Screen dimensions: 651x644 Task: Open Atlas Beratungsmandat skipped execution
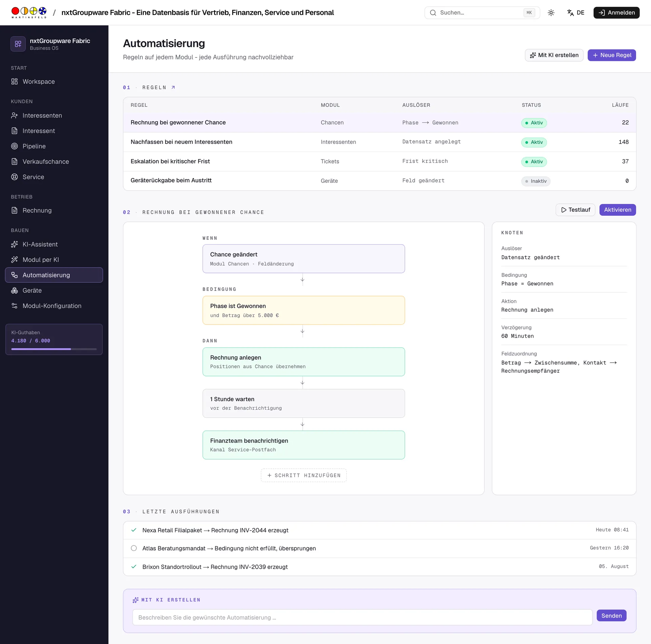(x=379, y=548)
